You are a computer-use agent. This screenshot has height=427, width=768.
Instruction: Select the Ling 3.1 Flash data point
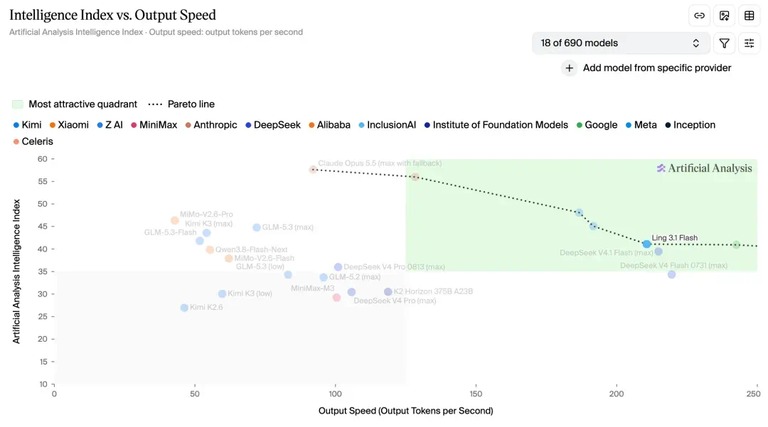647,244
